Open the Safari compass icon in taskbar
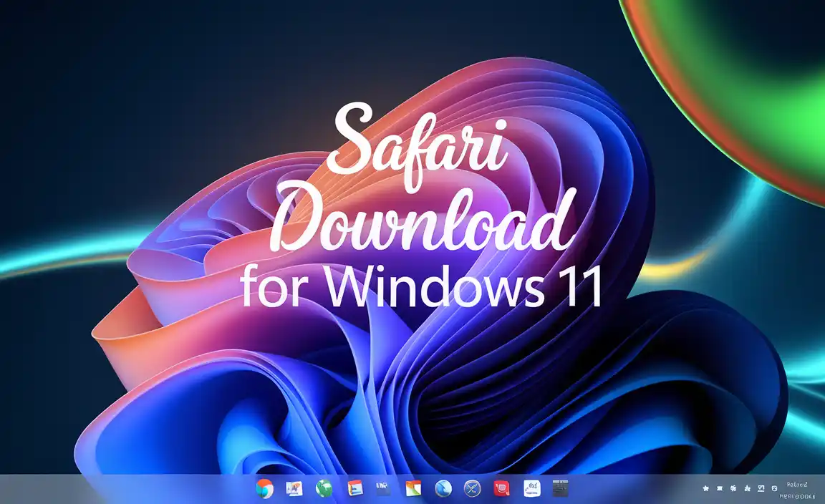Screen dimensions: 825x504 click(x=473, y=489)
